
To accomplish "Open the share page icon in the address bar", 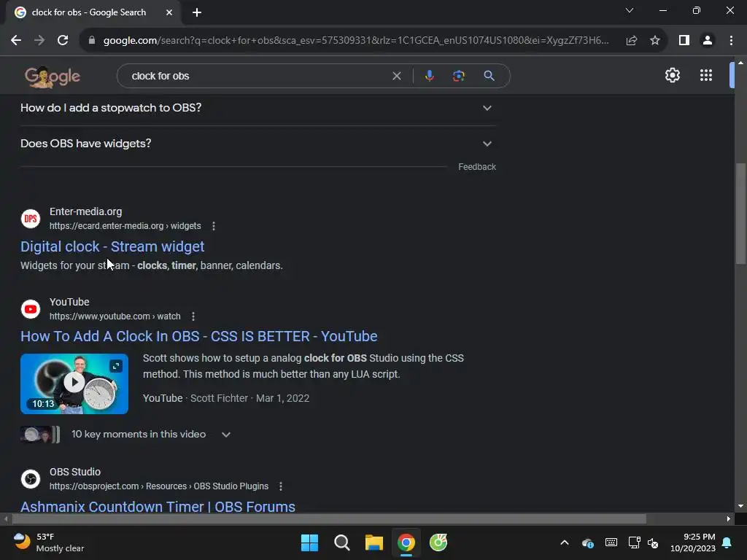I will (632, 41).
